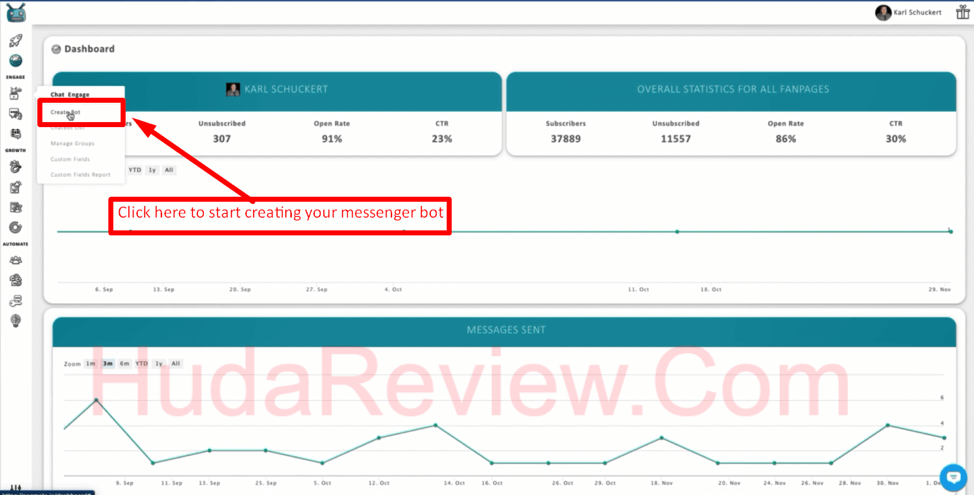
Task: Open the people group icon under Automate
Action: pos(16,260)
